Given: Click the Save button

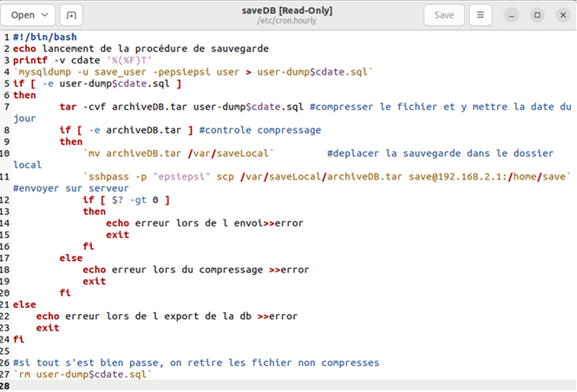Looking at the screenshot, I should [443, 15].
